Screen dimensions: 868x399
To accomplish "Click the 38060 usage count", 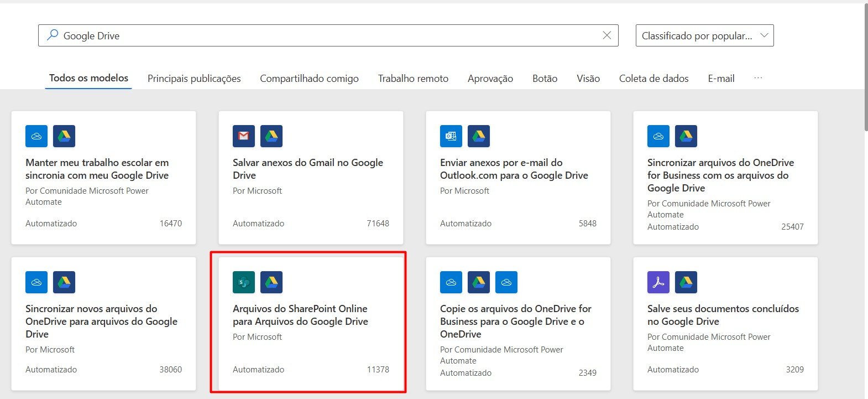I will click(170, 370).
